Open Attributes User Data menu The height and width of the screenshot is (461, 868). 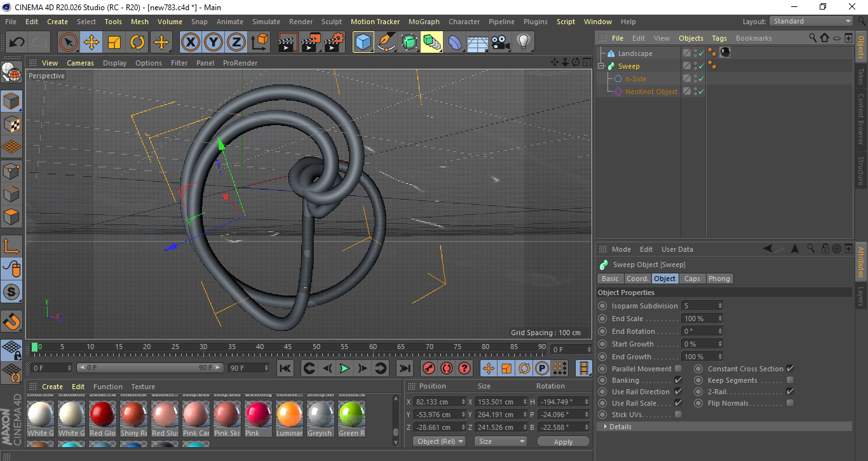pos(677,249)
